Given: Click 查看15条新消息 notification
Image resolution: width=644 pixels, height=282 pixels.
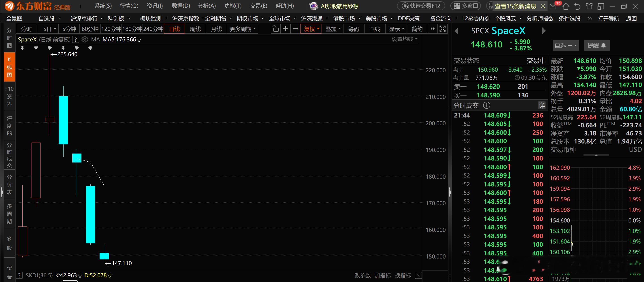Looking at the screenshot, I should [515, 6].
